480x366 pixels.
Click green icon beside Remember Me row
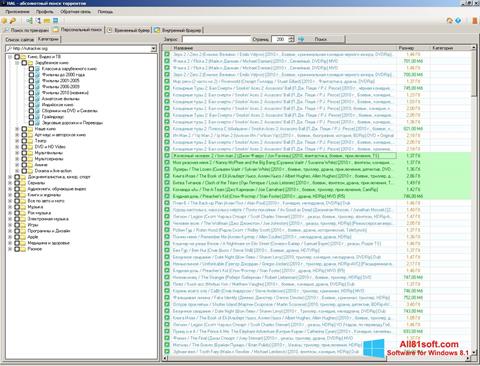coord(167,237)
